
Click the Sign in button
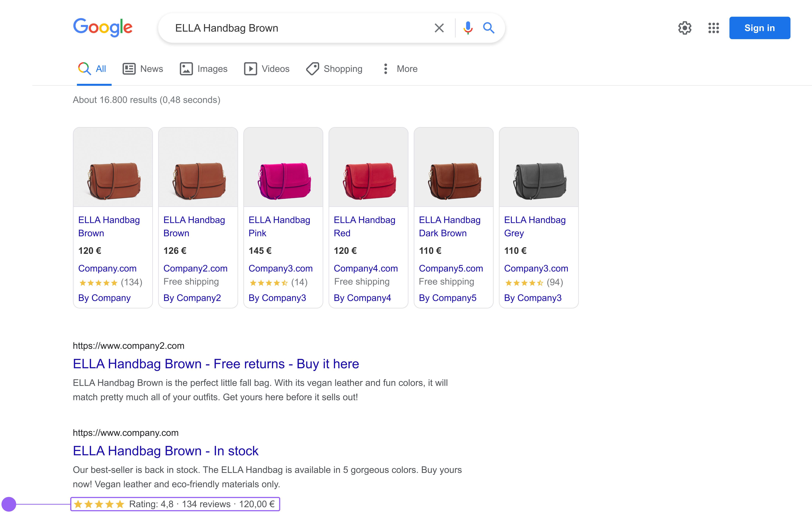coord(759,28)
